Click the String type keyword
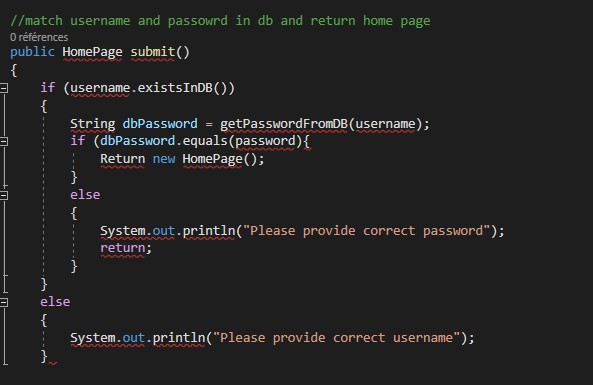The image size is (593, 385). coord(93,124)
